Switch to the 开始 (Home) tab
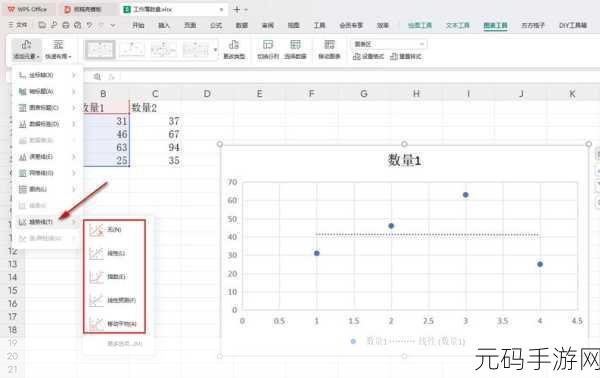600x378 pixels. (x=138, y=25)
